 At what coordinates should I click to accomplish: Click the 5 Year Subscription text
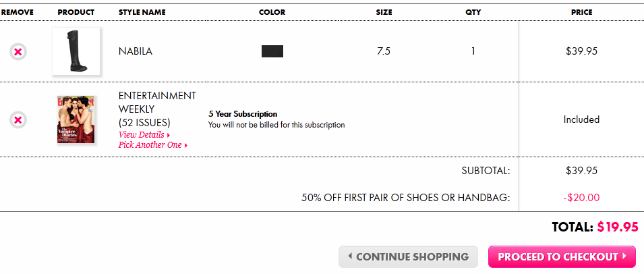pyautogui.click(x=243, y=114)
